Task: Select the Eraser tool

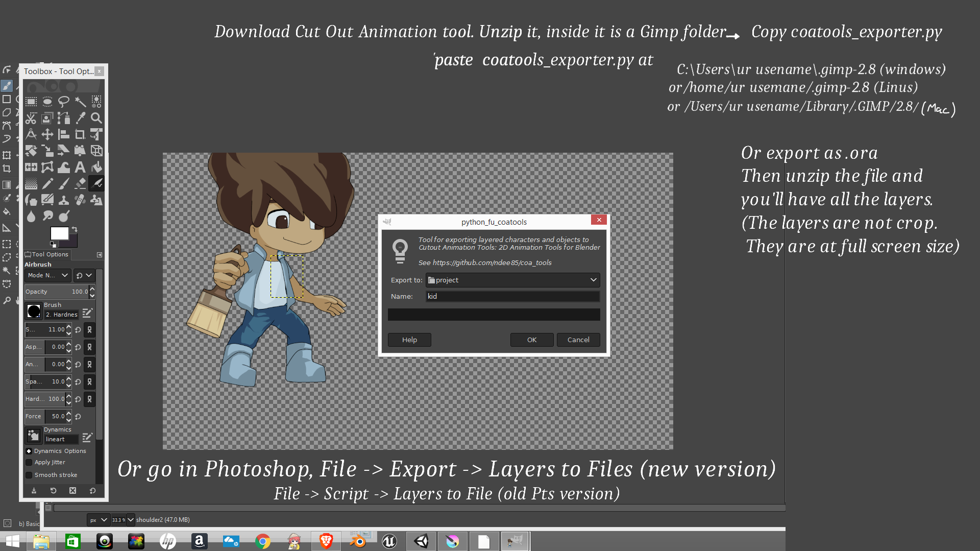Action: (80, 183)
